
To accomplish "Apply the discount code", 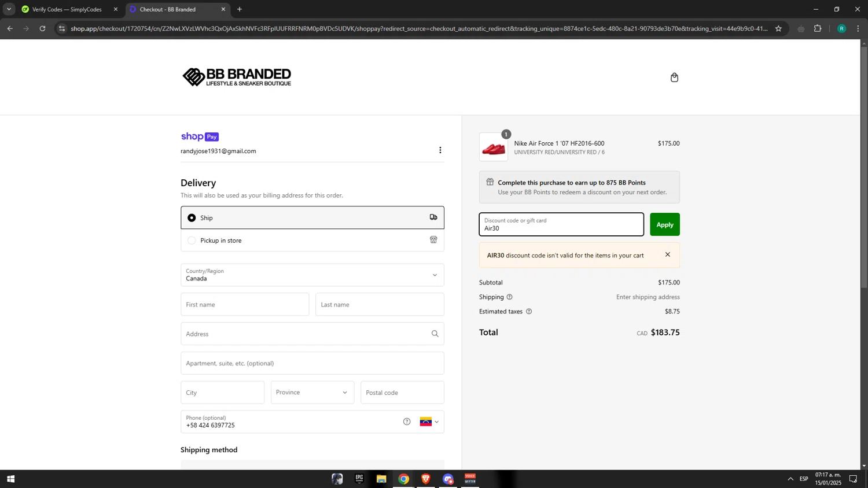I will point(664,224).
